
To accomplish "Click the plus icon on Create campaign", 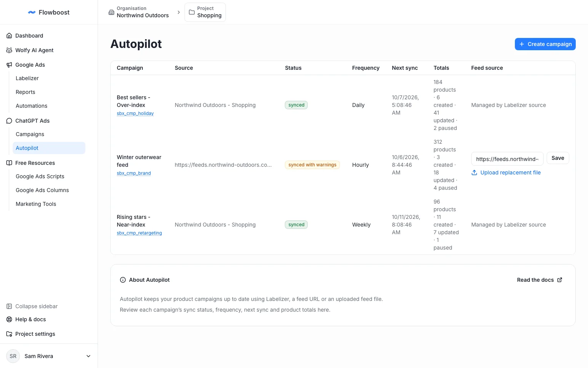I will pos(522,44).
